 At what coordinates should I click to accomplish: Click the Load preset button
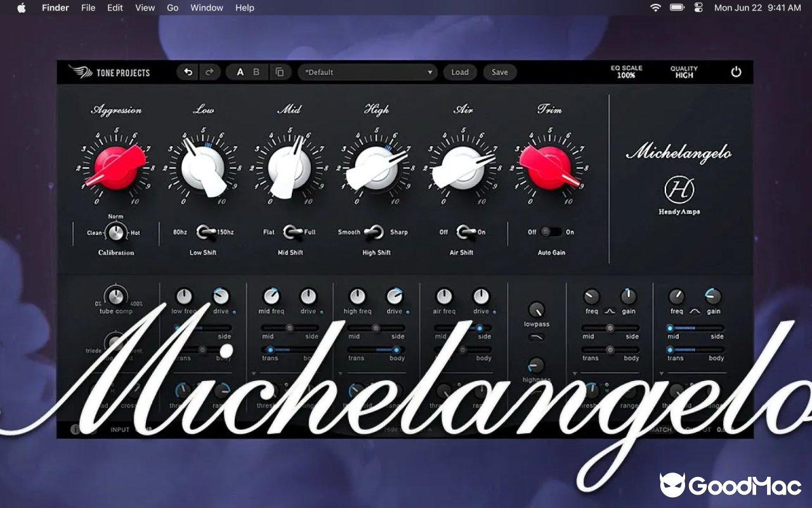460,72
